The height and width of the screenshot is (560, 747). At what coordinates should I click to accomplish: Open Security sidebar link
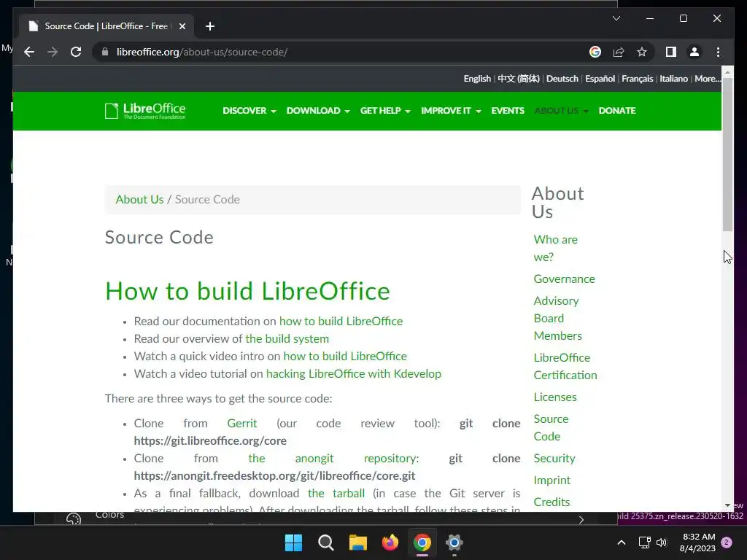554,458
